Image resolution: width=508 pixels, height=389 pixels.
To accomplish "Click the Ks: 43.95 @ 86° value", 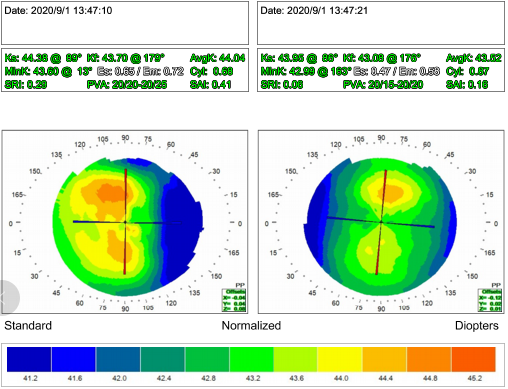I will click(x=299, y=58).
